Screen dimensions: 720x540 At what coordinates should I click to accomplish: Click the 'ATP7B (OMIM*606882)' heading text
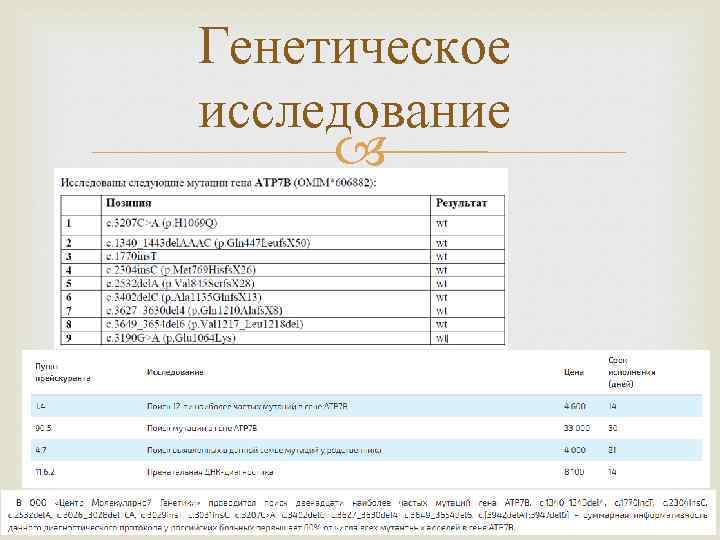315,183
